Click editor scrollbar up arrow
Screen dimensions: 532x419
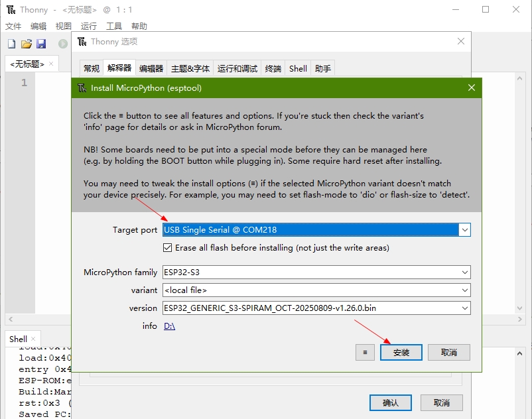tap(519, 78)
